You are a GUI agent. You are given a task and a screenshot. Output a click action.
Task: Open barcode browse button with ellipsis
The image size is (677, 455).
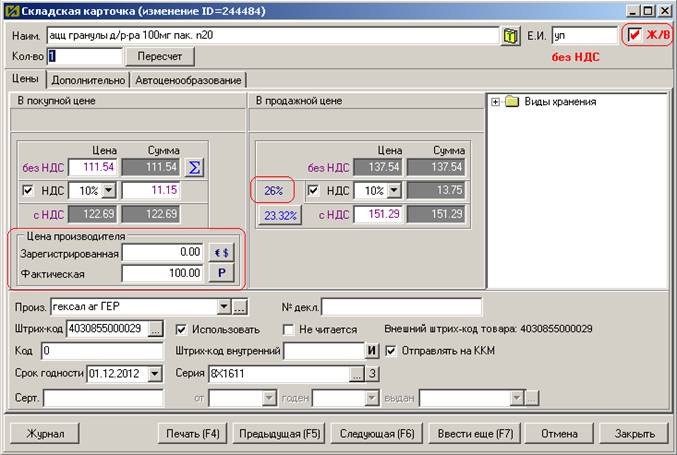point(156,328)
